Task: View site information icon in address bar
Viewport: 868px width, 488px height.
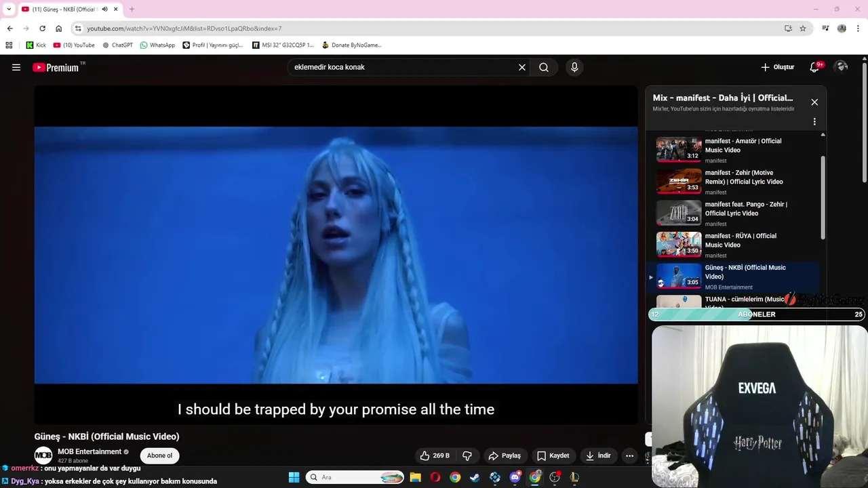Action: [78, 28]
